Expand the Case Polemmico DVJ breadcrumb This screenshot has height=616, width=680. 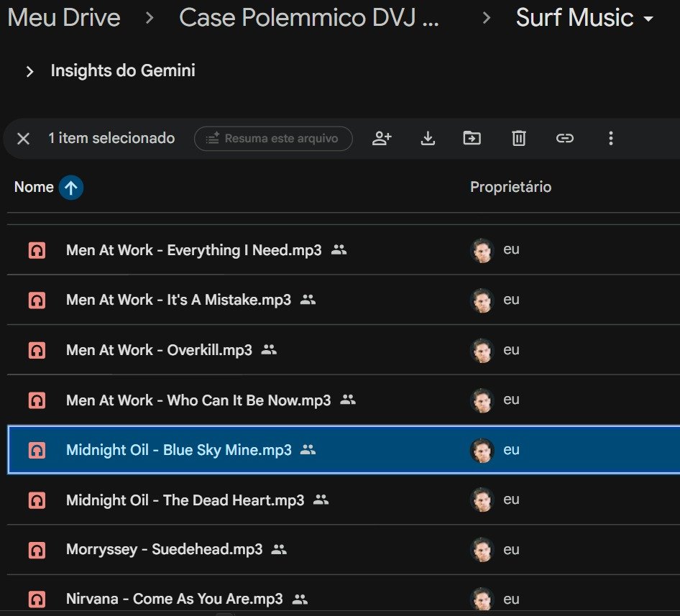tap(311, 18)
